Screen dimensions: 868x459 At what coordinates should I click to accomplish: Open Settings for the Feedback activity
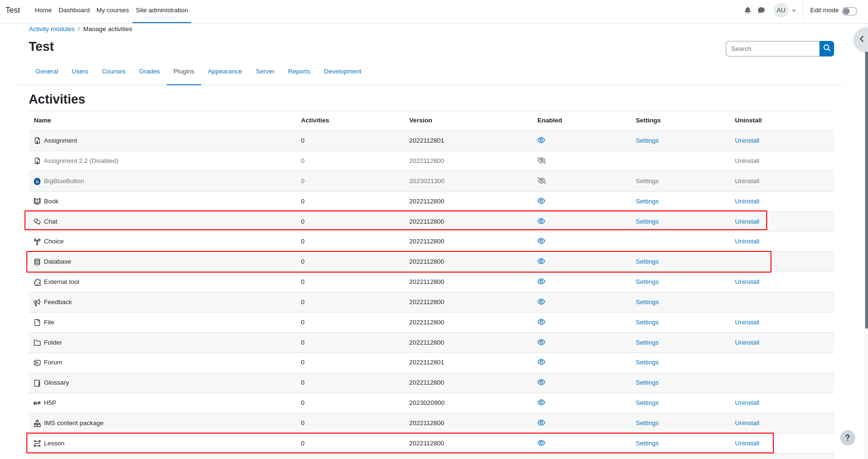(647, 302)
